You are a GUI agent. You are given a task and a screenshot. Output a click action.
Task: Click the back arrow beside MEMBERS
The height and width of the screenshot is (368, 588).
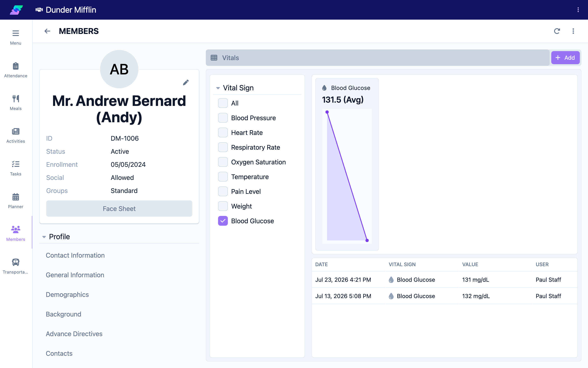click(47, 31)
